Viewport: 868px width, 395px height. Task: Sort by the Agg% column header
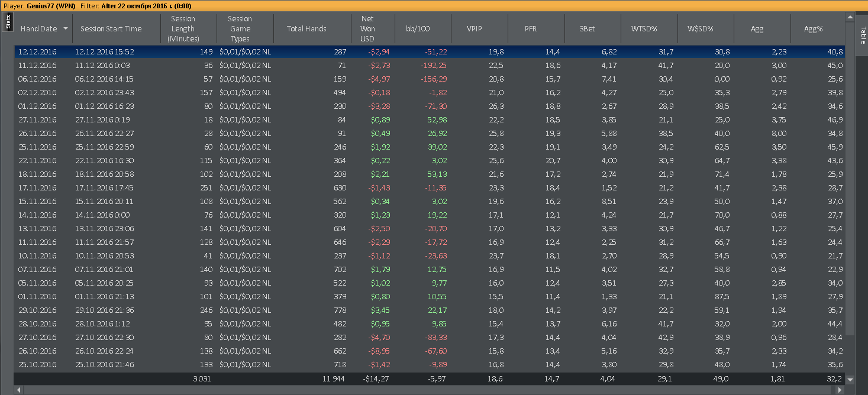(x=818, y=28)
